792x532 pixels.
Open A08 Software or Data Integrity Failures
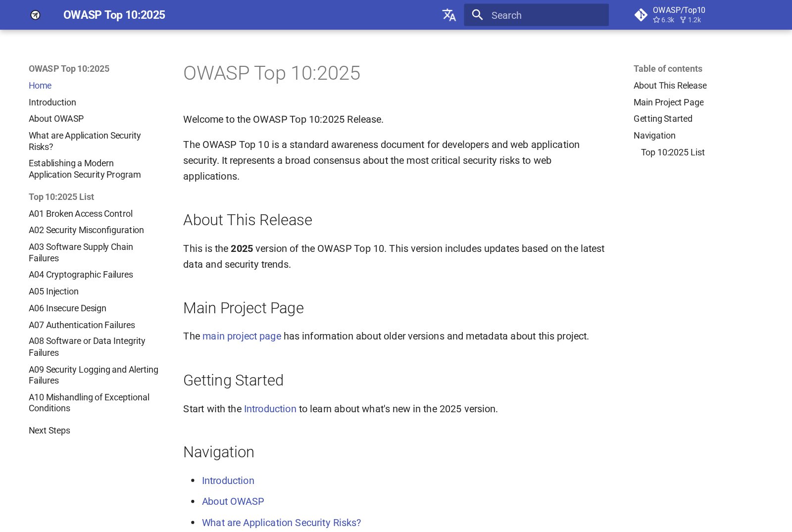tap(87, 347)
